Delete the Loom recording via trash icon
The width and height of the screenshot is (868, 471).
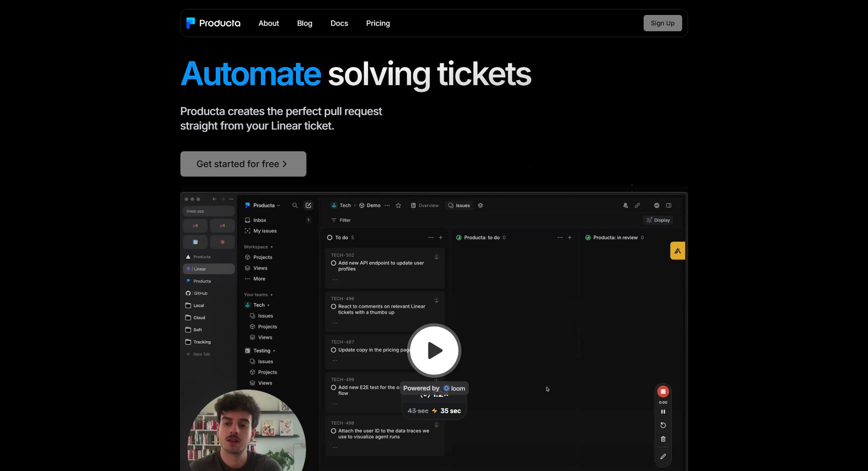point(663,439)
